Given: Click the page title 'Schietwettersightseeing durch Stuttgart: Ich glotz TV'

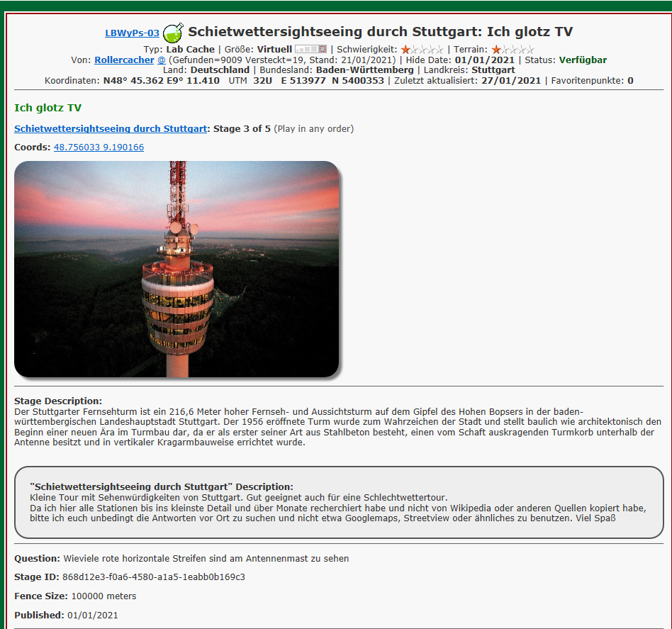Looking at the screenshot, I should pos(380,32).
